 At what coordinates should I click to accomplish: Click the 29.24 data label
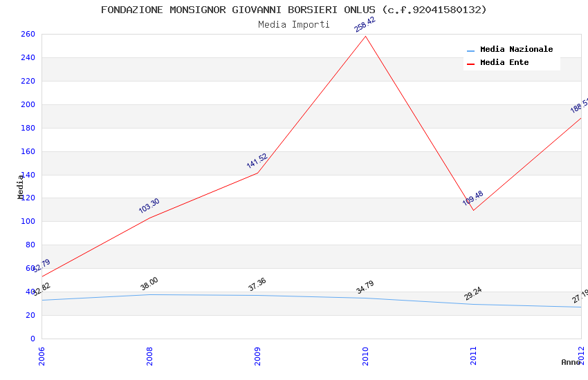pyautogui.click(x=472, y=294)
